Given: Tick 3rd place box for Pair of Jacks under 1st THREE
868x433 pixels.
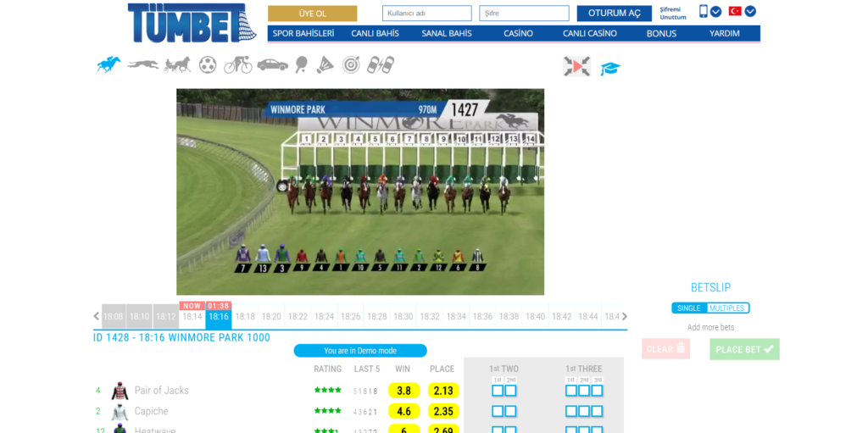Looking at the screenshot, I should coord(597,391).
